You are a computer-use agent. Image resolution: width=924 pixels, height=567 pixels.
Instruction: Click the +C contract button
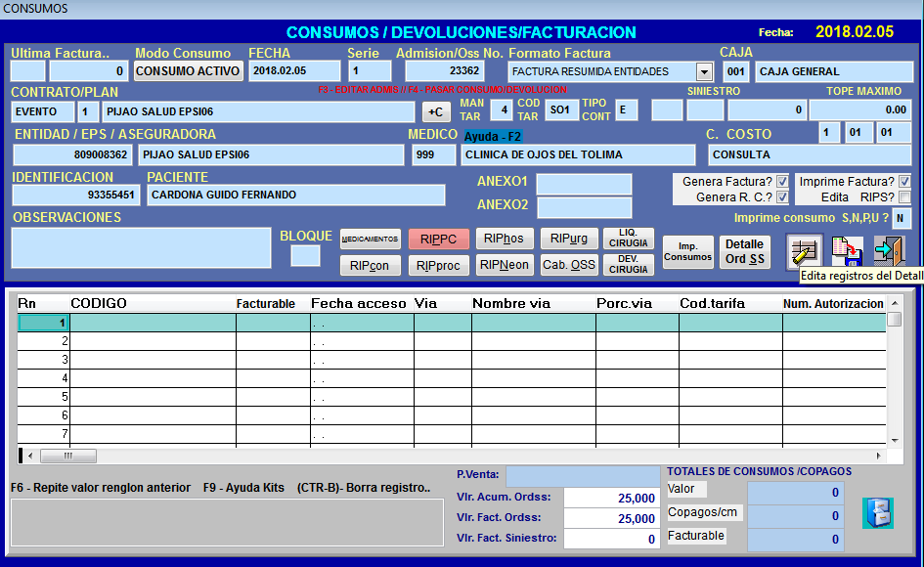(435, 112)
